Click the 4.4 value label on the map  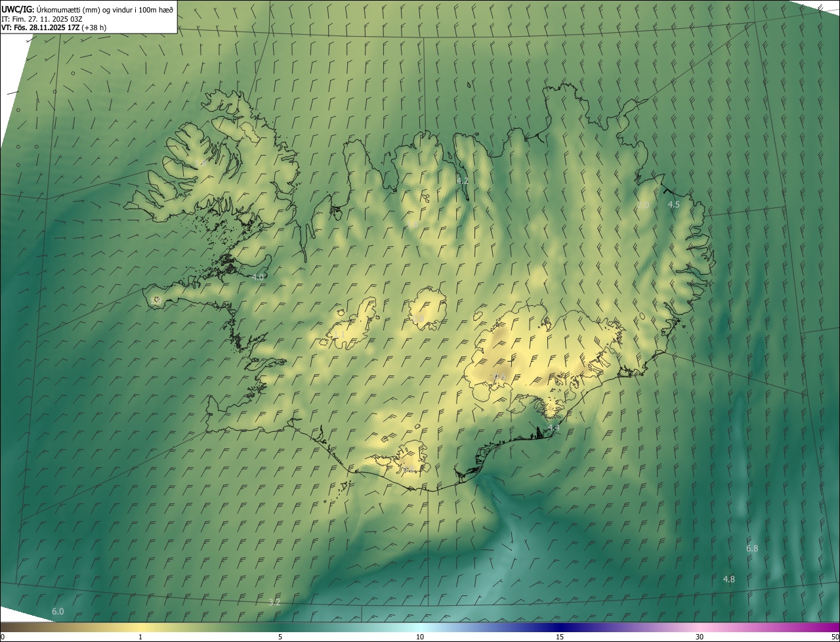(x=554, y=428)
